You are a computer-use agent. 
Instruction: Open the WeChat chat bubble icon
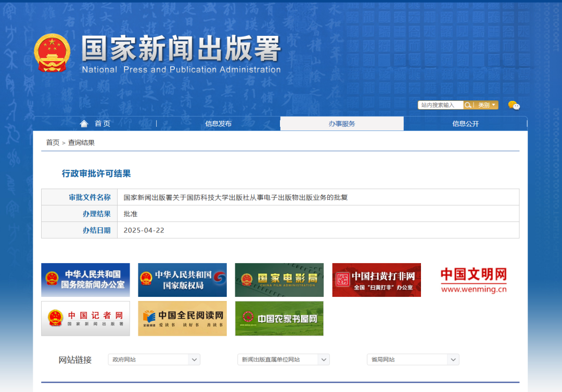(514, 105)
